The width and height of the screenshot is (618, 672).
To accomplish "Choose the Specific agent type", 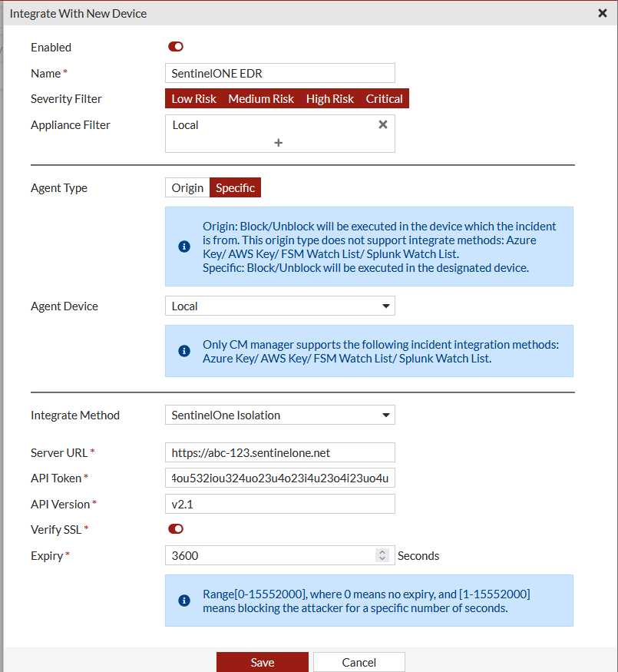I will pyautogui.click(x=235, y=187).
